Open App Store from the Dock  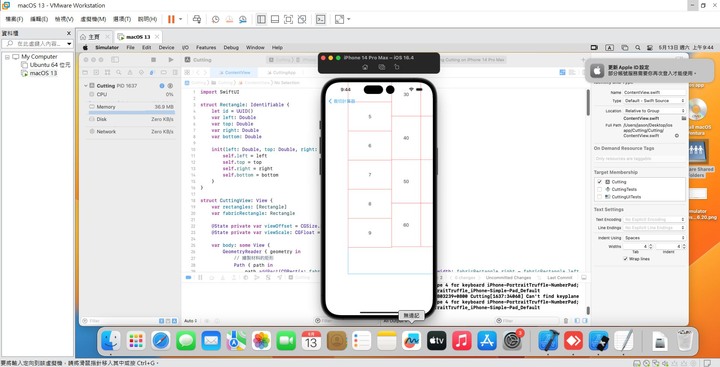487,341
